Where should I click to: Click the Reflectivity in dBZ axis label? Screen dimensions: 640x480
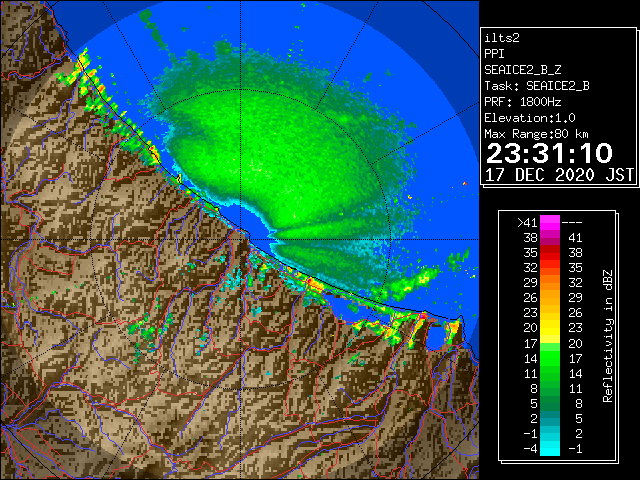[x=608, y=336]
